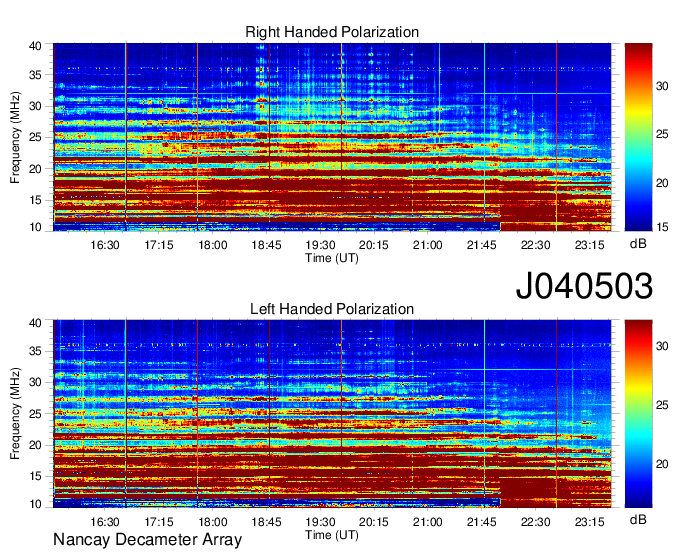Screen dimensions: 680x552
Task: Click the 'Right Handed Polarization' plot title
Action: 332,32
